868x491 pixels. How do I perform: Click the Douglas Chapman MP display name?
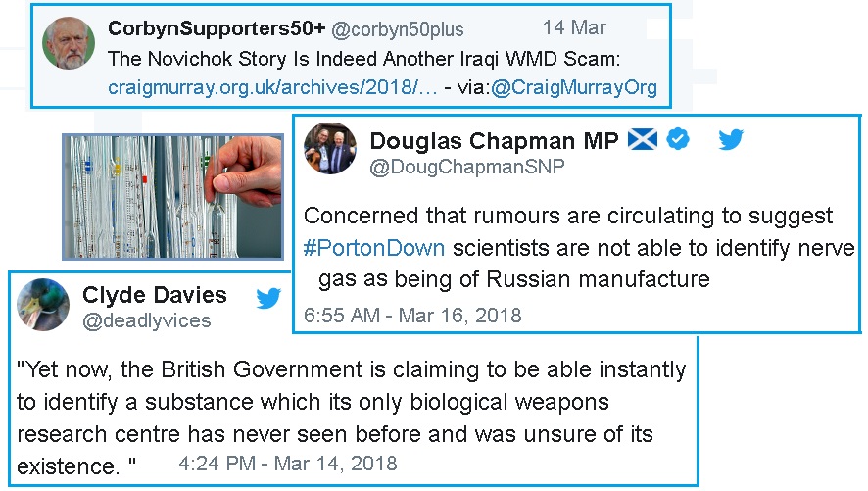click(494, 141)
